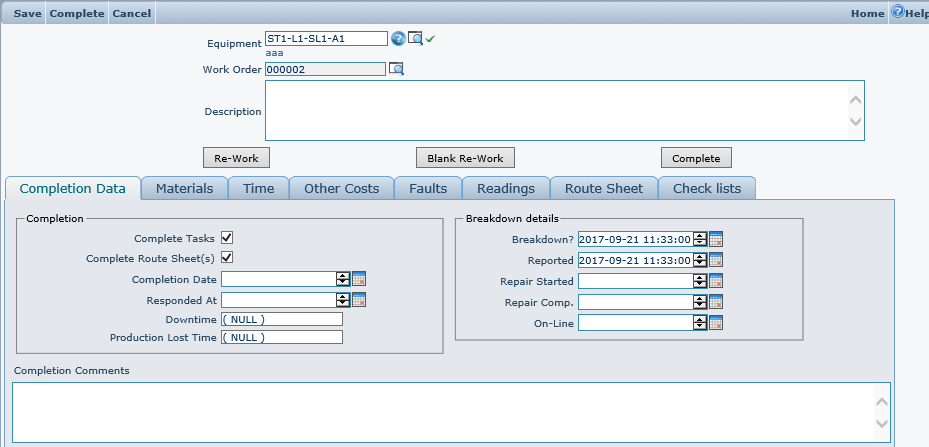Open the Completion Date calendar picker
The image size is (929, 447).
[x=360, y=279]
